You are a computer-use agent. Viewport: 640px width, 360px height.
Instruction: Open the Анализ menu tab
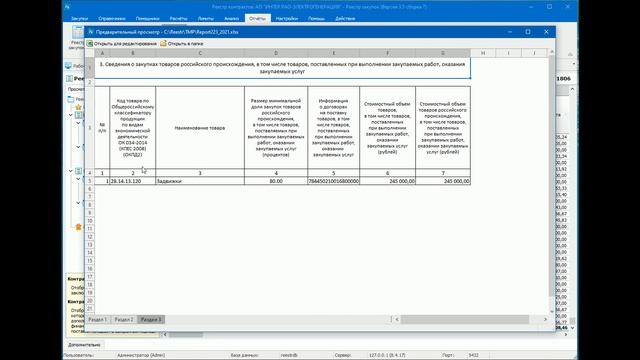point(231,18)
